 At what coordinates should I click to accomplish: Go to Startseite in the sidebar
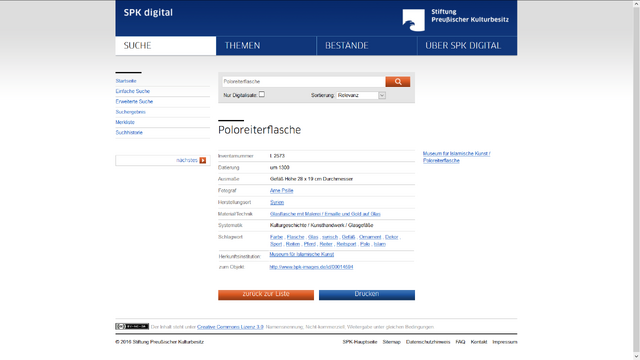[x=126, y=81]
